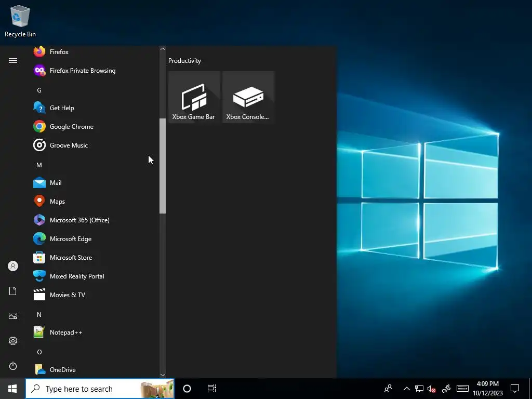Open Microsoft Store

tap(95, 258)
